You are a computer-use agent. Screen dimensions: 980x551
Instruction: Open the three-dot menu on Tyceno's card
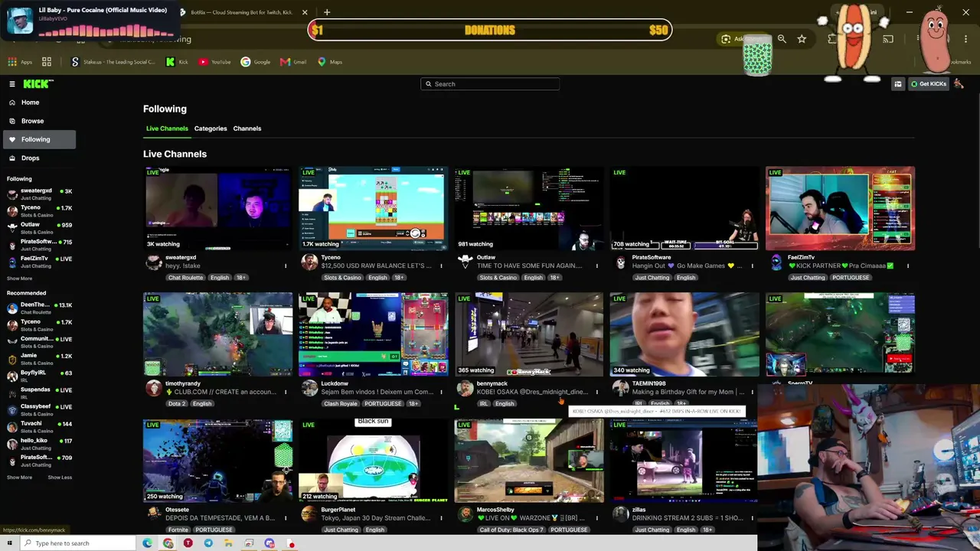441,266
